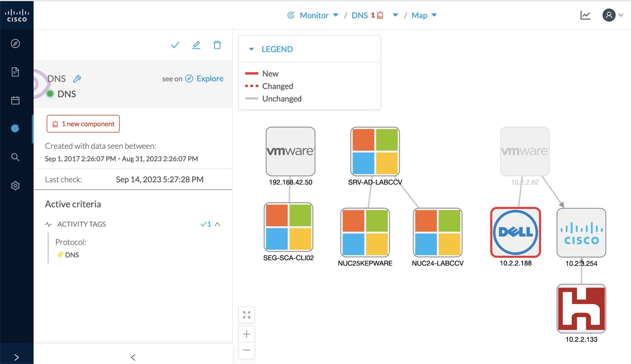
Task: Select the NUC25KEPWARE Windows node
Action: [x=365, y=232]
